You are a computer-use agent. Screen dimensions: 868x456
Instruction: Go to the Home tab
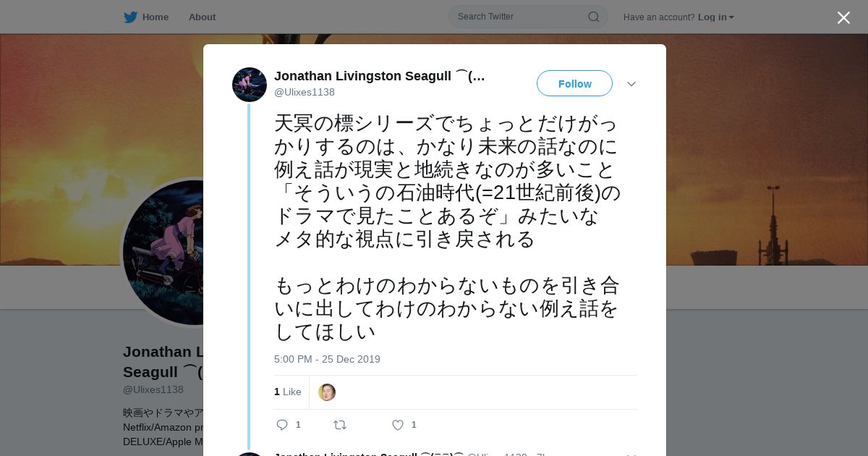tap(146, 17)
